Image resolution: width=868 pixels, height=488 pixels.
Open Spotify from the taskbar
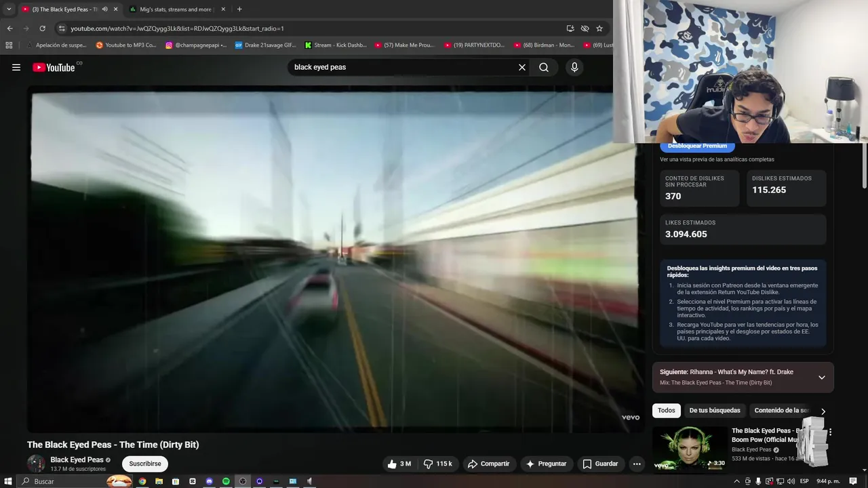tap(226, 481)
